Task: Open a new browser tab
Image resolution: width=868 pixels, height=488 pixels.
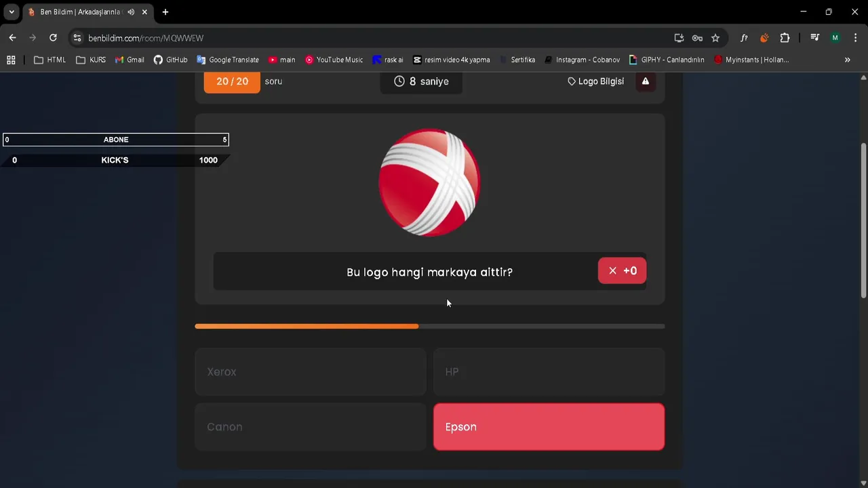Action: pos(165,12)
